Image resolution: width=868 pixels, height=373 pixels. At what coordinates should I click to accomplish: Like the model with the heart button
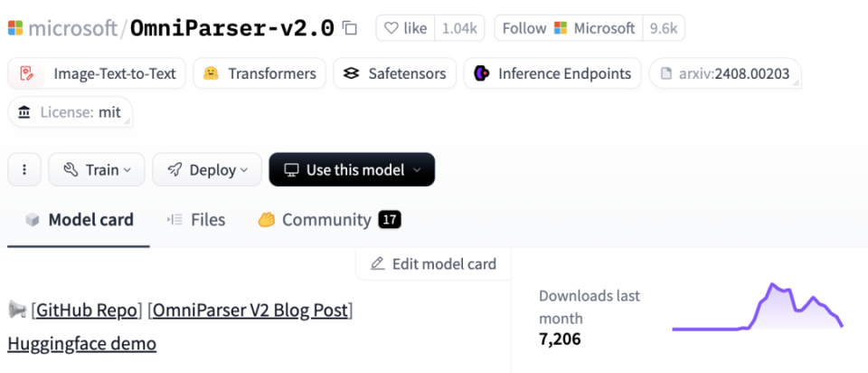pyautogui.click(x=405, y=28)
